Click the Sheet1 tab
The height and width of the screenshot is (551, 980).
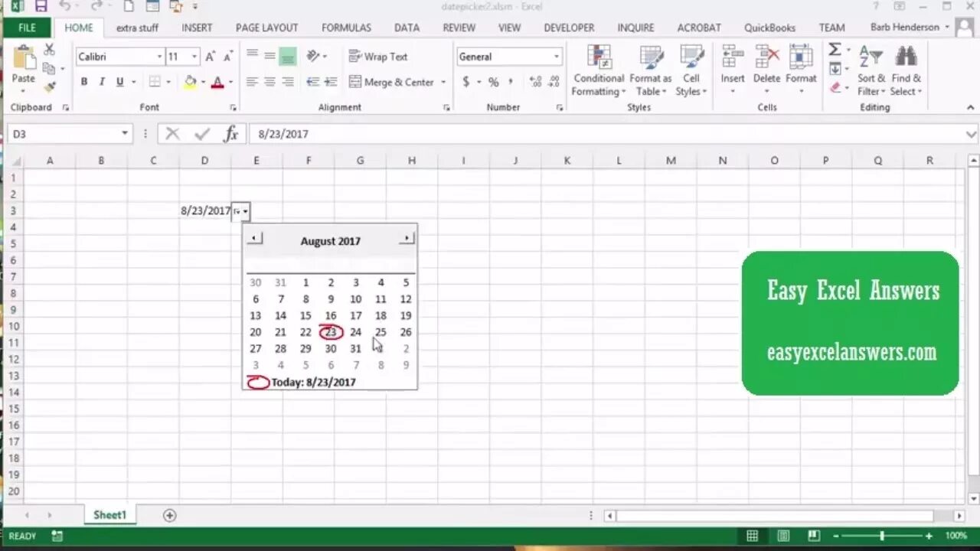click(x=109, y=515)
